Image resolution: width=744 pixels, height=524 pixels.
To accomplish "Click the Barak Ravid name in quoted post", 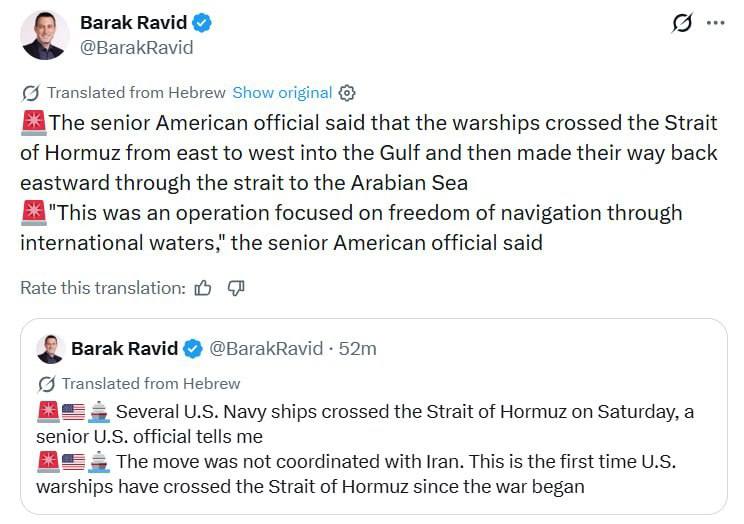I will [124, 348].
